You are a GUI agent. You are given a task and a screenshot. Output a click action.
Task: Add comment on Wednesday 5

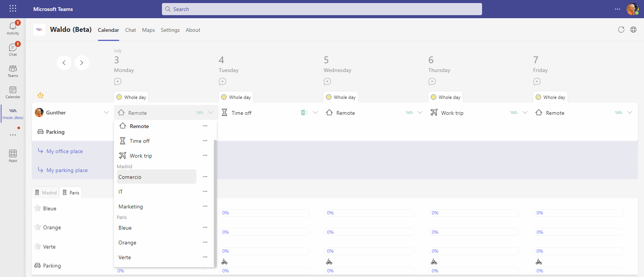(x=327, y=81)
